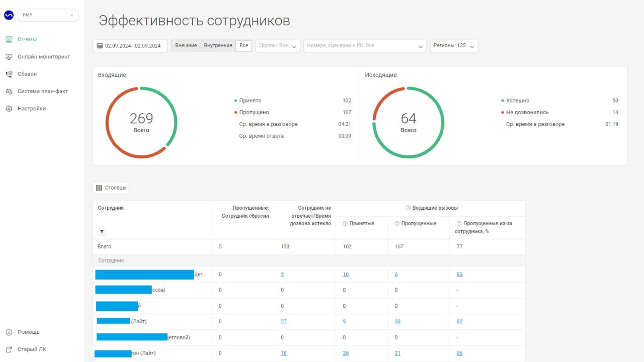
Task: Select the Внешние call type filter
Action: pos(186,46)
